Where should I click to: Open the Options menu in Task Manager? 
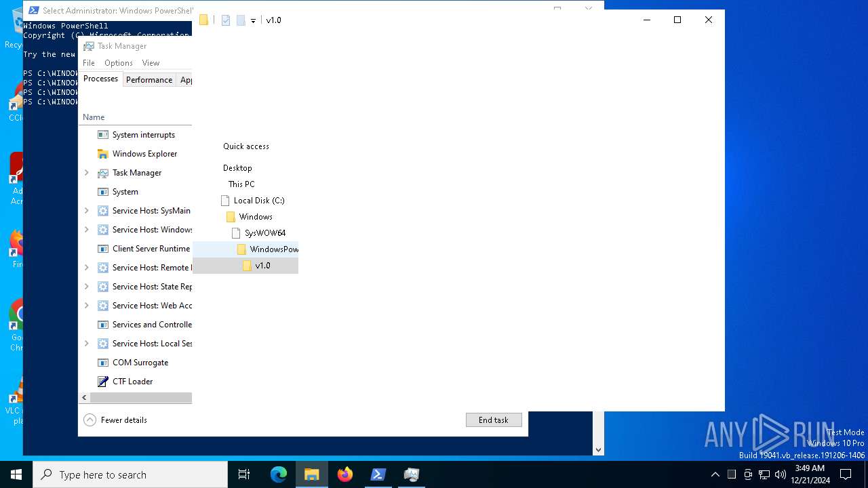(x=119, y=63)
